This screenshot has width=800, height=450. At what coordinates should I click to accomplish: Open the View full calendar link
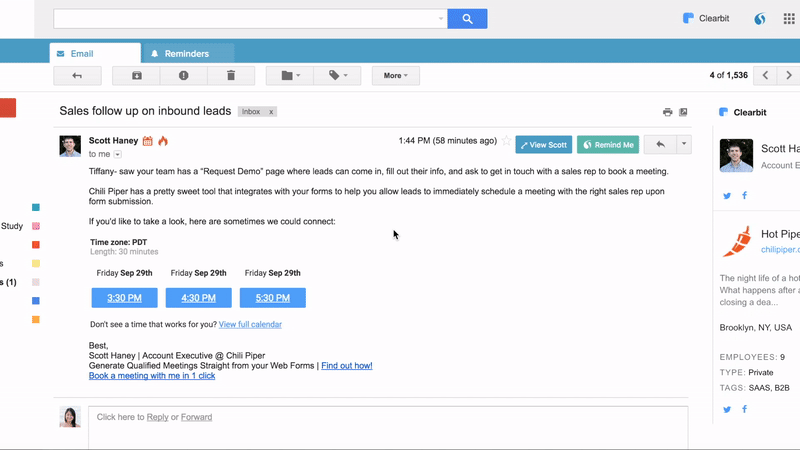click(250, 324)
